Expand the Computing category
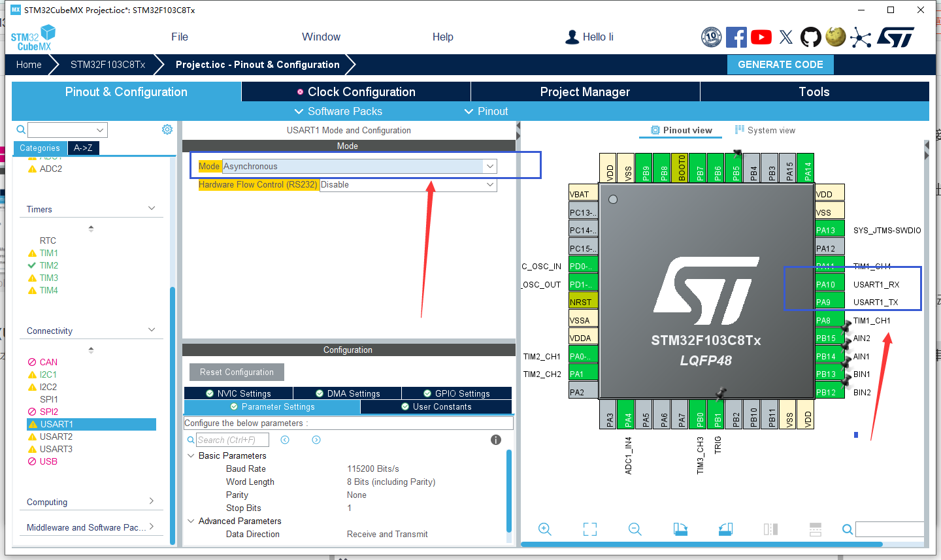The height and width of the screenshot is (560, 941). coord(152,501)
